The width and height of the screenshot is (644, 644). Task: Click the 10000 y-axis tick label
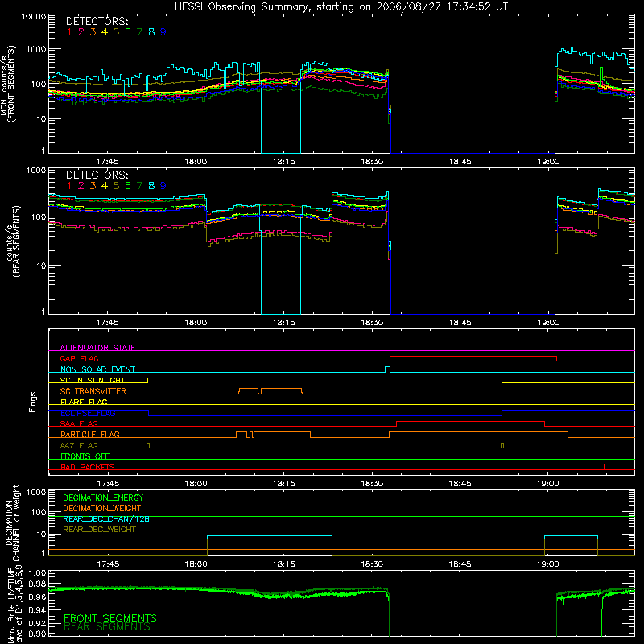point(33,16)
